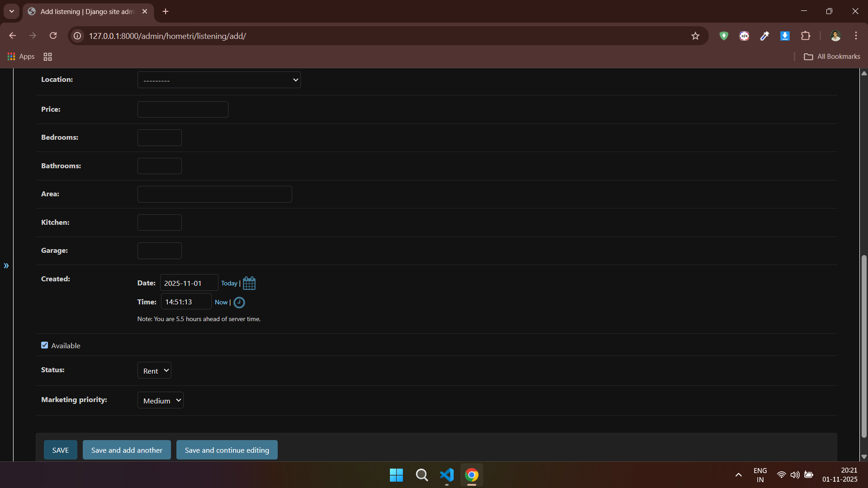The height and width of the screenshot is (488, 868).
Task: Click the server time note text
Action: point(199,319)
